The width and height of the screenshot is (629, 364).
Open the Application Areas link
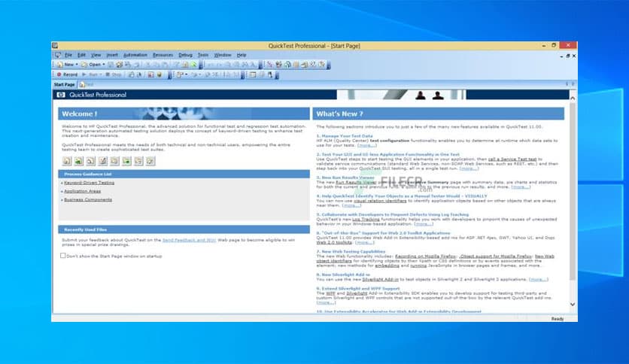tap(82, 191)
